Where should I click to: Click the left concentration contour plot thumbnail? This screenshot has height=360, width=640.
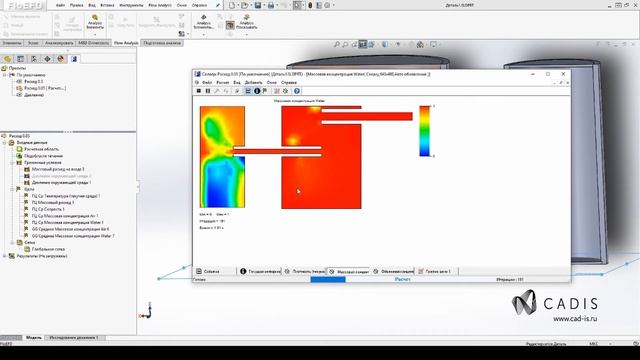pyautogui.click(x=222, y=157)
